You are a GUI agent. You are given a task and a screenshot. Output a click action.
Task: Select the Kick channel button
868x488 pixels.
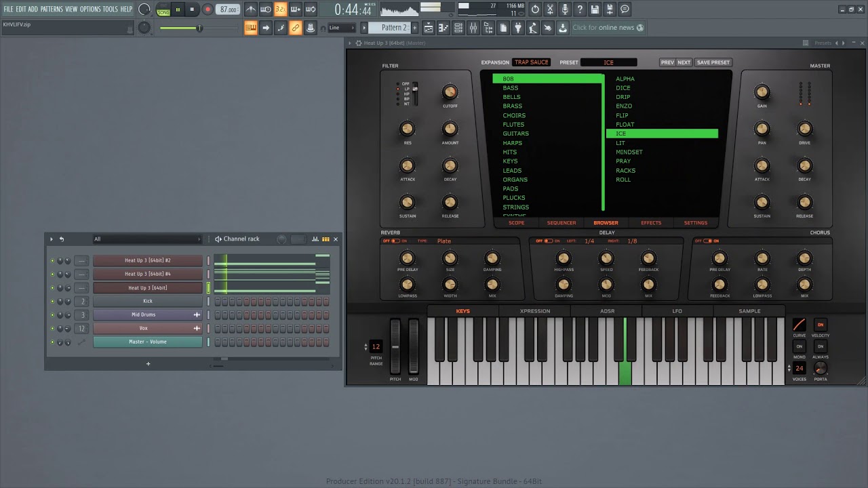(x=147, y=302)
